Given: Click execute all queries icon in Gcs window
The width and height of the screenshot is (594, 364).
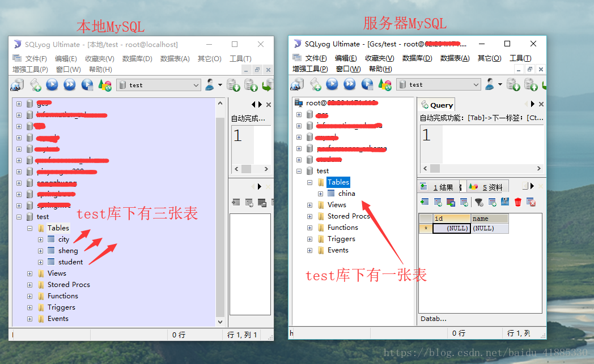Looking at the screenshot, I should [350, 84].
